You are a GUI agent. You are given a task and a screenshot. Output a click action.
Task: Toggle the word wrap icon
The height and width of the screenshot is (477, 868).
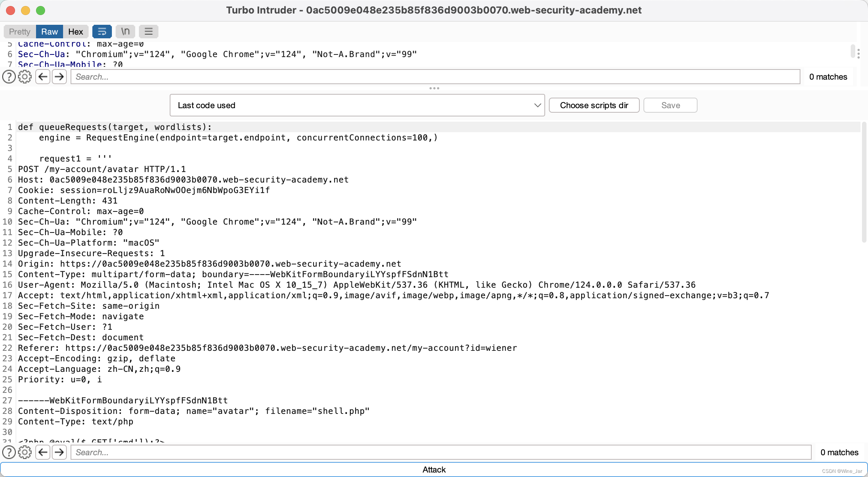(102, 32)
